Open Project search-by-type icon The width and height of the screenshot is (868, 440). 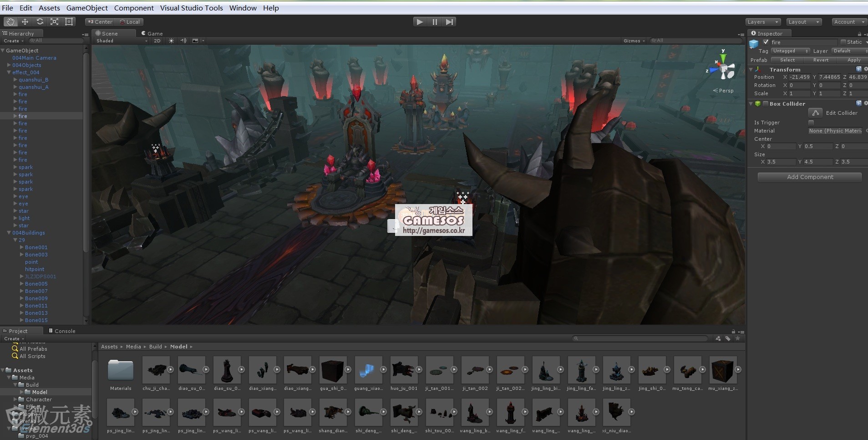[x=718, y=338]
